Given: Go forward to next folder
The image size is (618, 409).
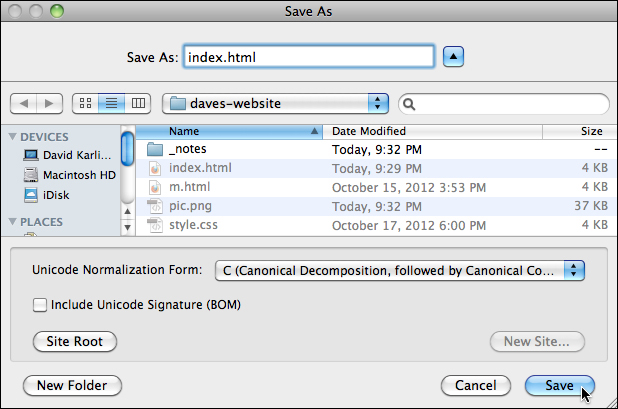Looking at the screenshot, I should pos(50,103).
